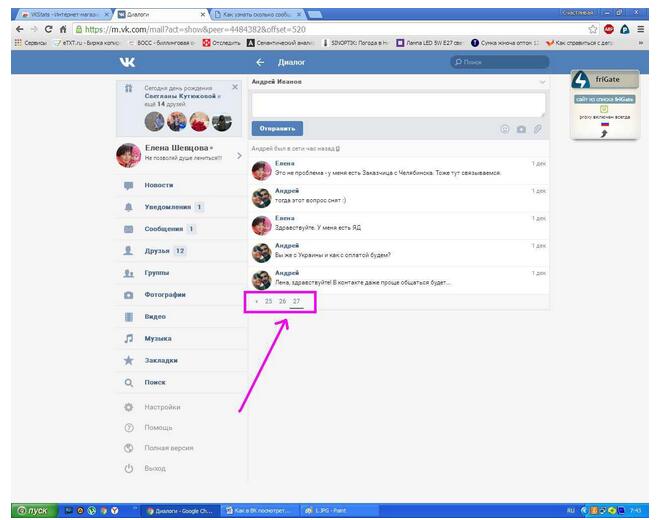668x520 pixels.
Task: Attach a file with the paperclip icon
Action: [x=537, y=128]
